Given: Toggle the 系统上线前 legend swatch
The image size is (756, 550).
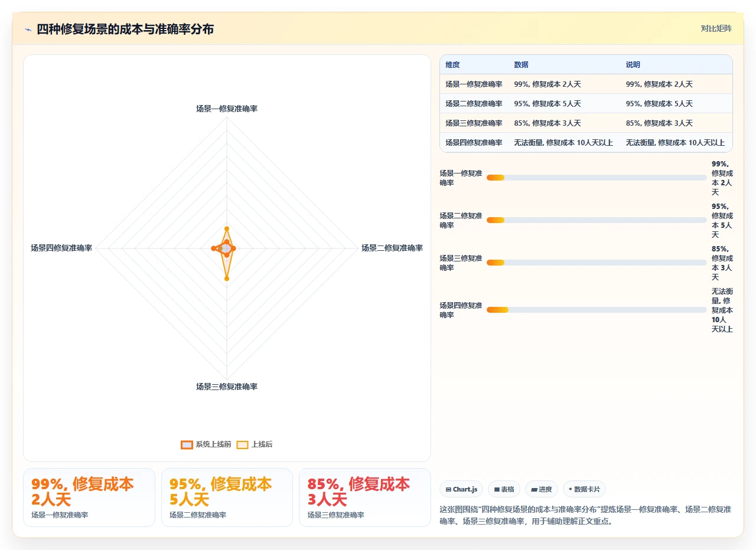Looking at the screenshot, I should pos(187,444).
